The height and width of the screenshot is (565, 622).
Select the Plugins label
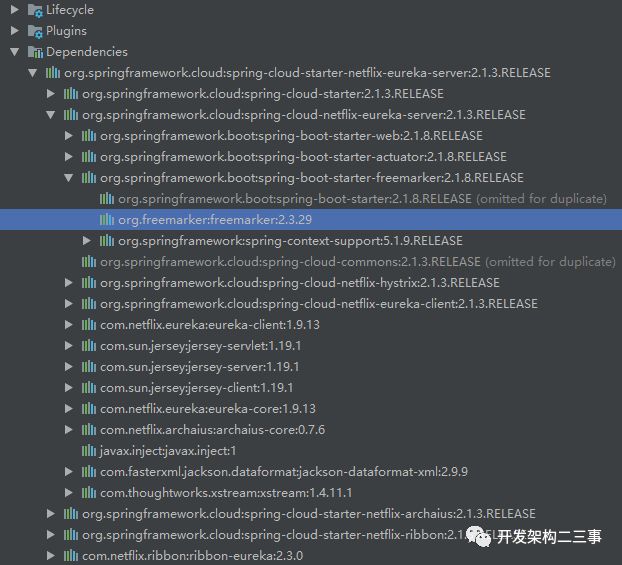point(66,31)
